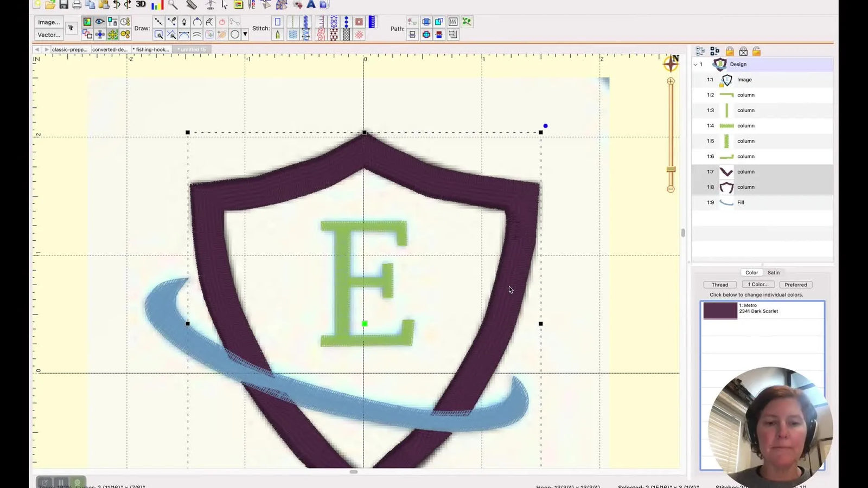Click the lock icon in the Objects panel
This screenshot has height=488, width=868.
(x=731, y=51)
